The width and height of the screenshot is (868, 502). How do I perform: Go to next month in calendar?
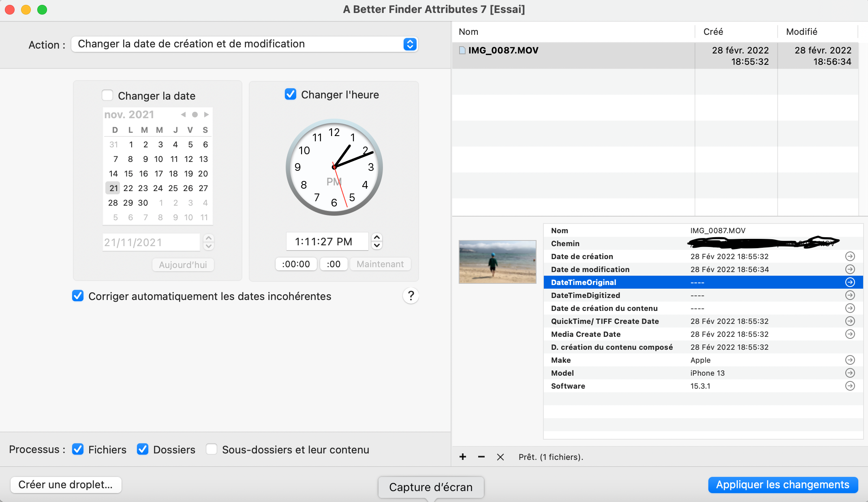click(206, 115)
